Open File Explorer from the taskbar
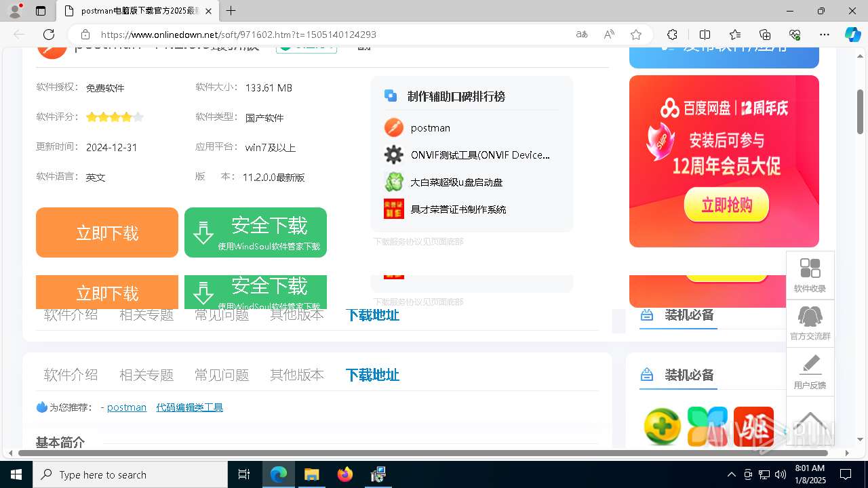 pyautogui.click(x=311, y=474)
